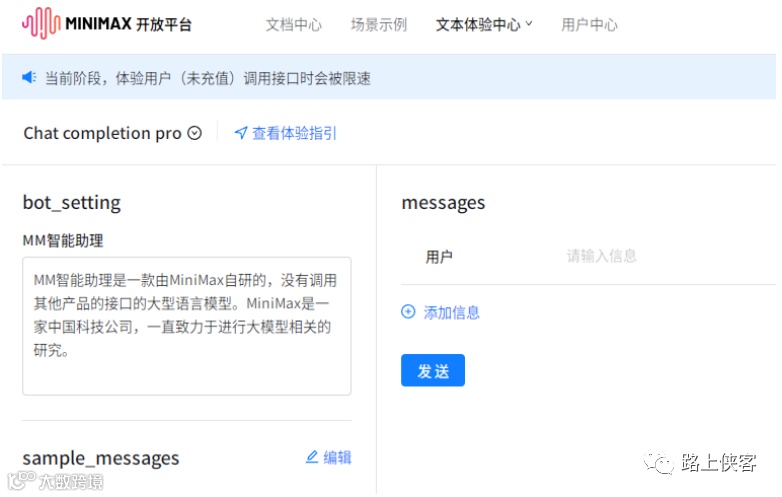Click the MiniMax logo icon

[41, 23]
